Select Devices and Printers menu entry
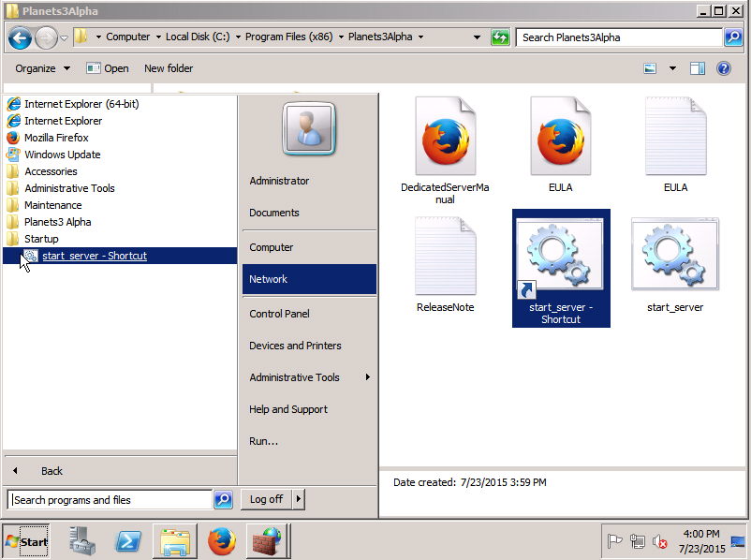This screenshot has width=751, height=560. coord(295,346)
